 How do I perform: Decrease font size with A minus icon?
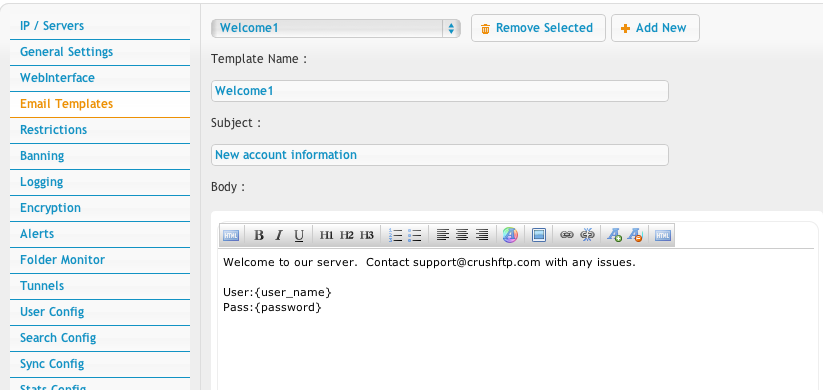coord(635,235)
